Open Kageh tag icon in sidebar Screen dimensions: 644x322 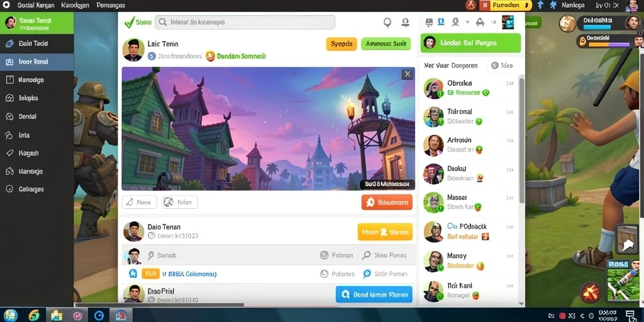(10, 153)
